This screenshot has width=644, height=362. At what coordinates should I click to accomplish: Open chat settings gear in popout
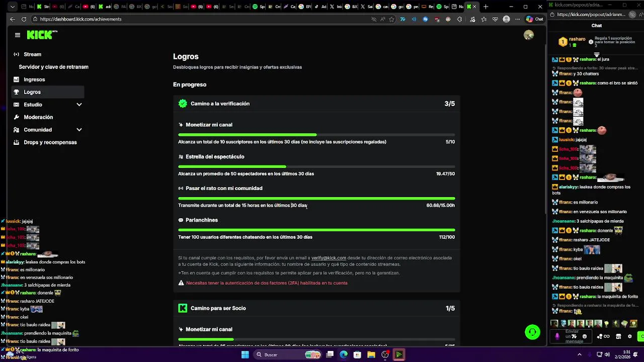(629, 336)
